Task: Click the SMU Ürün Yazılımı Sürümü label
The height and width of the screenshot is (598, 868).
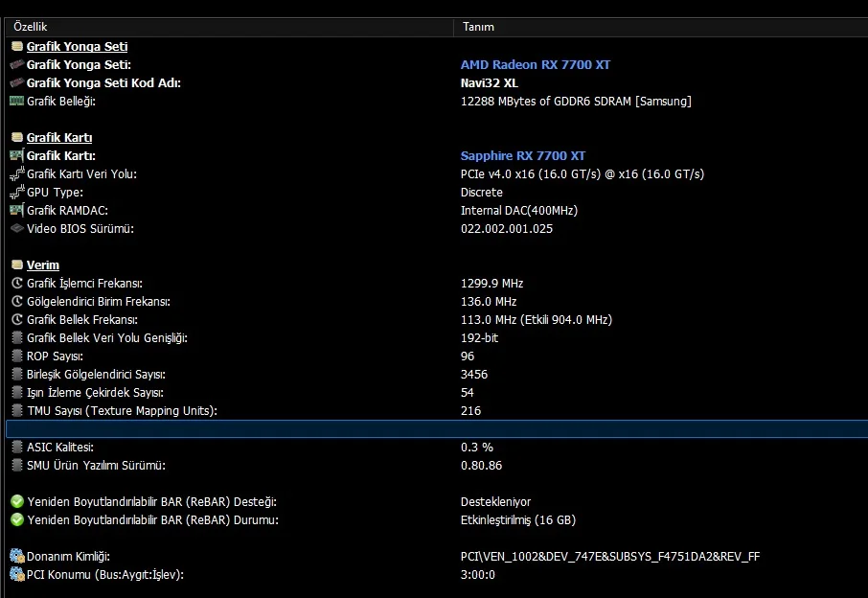Action: click(x=97, y=466)
